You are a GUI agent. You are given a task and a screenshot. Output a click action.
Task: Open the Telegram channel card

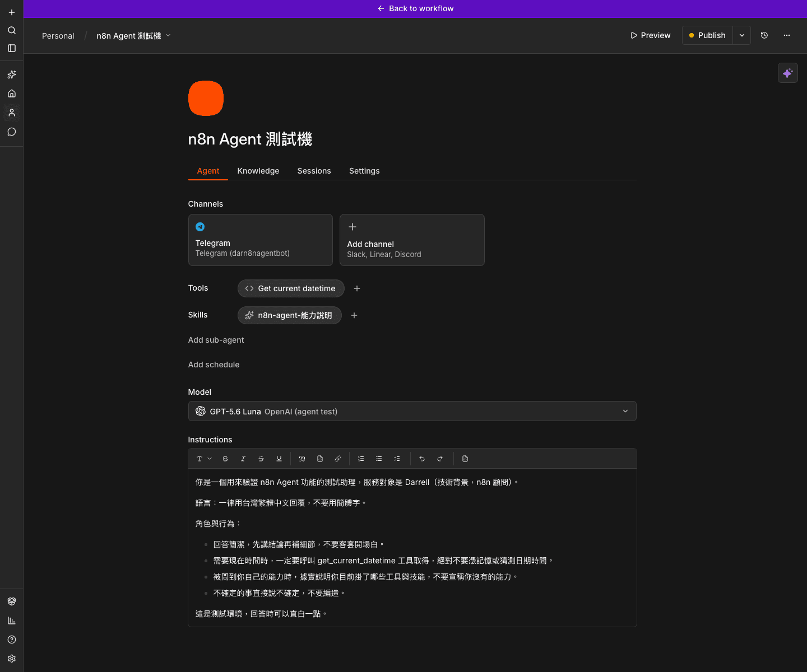click(x=261, y=240)
